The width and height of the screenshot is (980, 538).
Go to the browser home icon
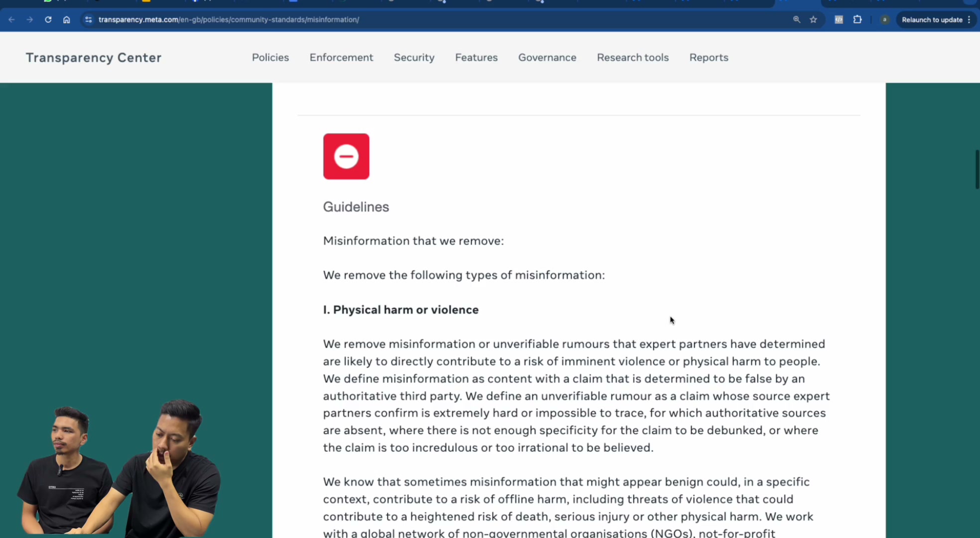tap(66, 19)
